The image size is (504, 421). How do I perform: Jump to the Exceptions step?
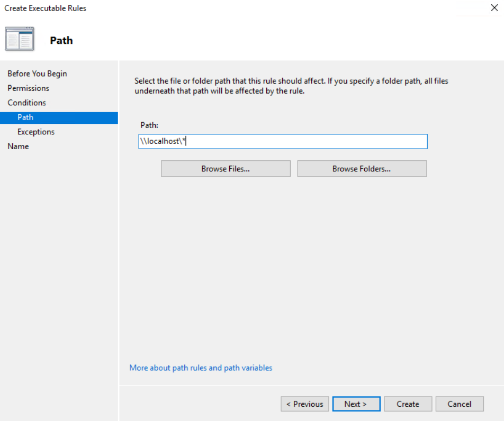(x=35, y=132)
